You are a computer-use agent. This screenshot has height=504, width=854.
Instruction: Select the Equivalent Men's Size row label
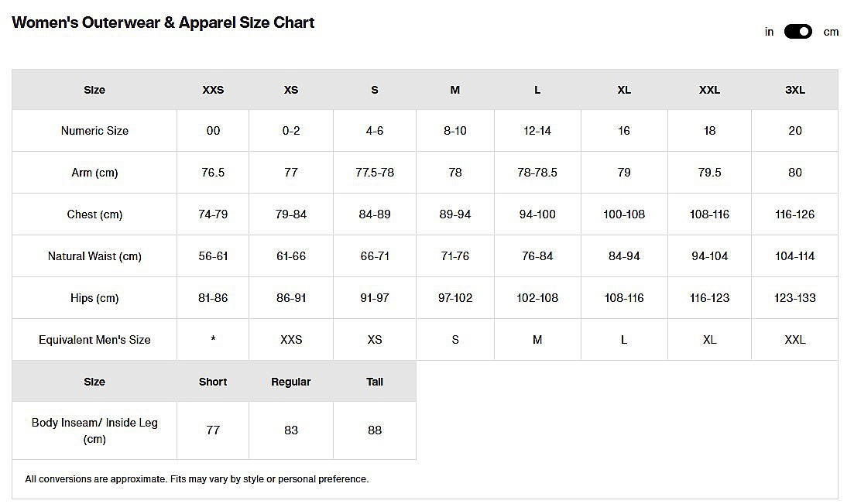[x=94, y=340]
